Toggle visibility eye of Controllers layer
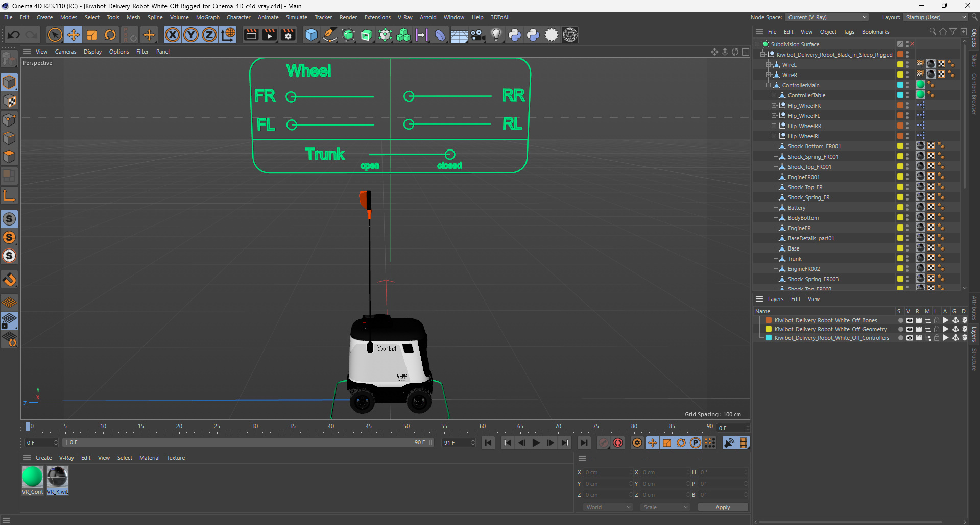980x525 pixels. (x=910, y=338)
